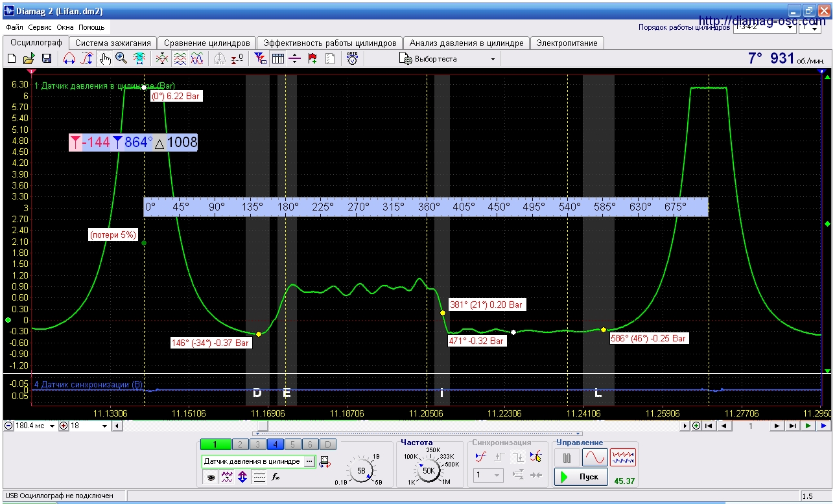Image resolution: width=835 pixels, height=504 pixels.
Task: Save the oscillogram with the floppy disk icon
Action: [46, 59]
